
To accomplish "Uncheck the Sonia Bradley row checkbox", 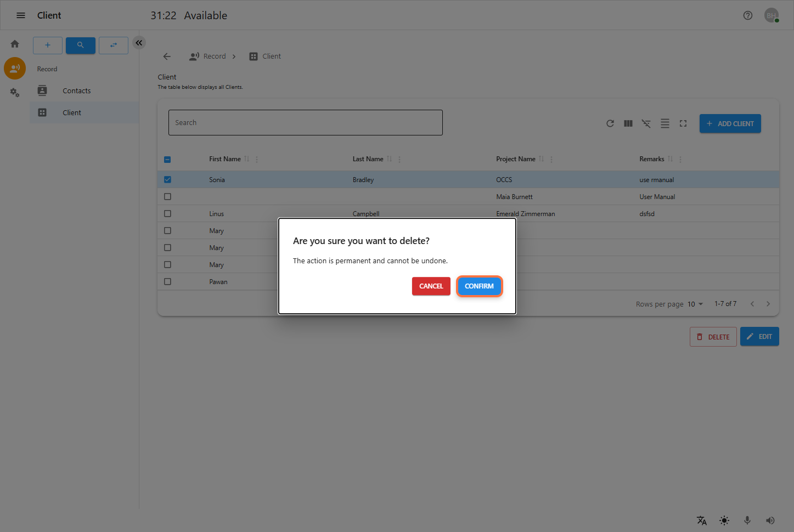I will tap(167, 179).
